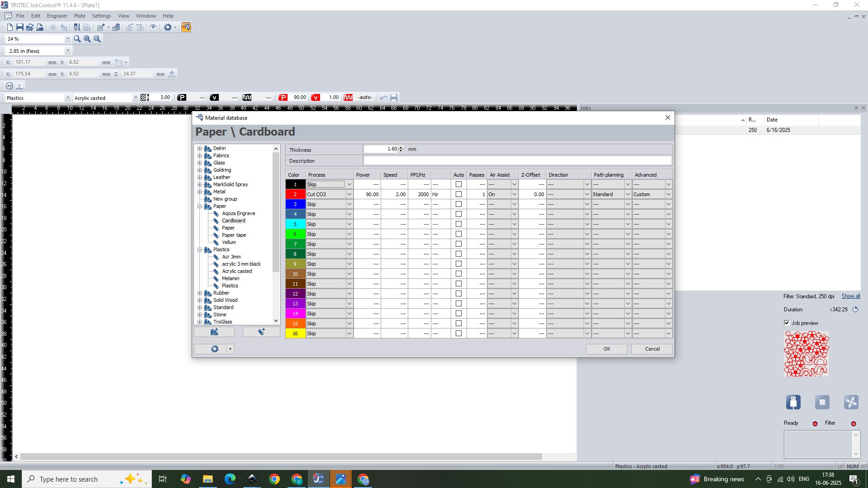Click the Save floppy disk icon in toolbar

coord(19,28)
